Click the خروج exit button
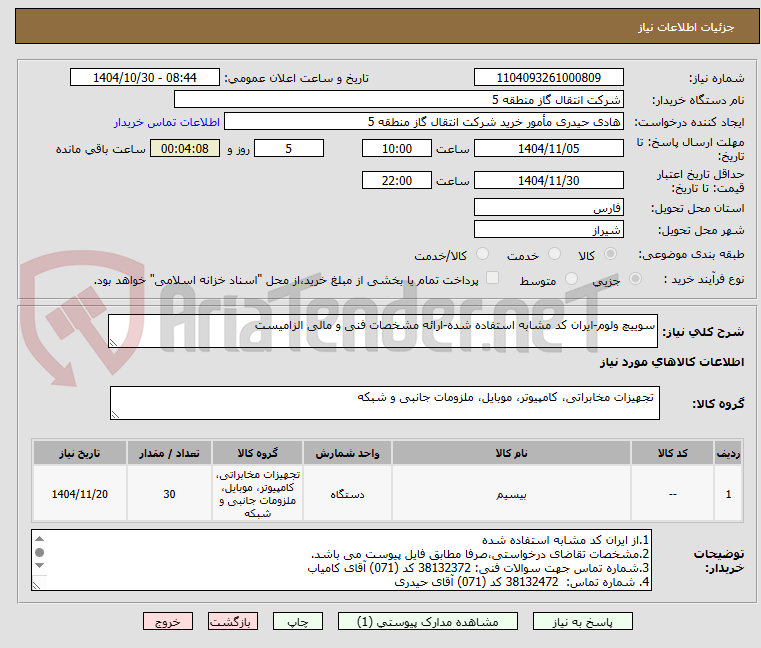The height and width of the screenshot is (648, 761). click(x=167, y=621)
